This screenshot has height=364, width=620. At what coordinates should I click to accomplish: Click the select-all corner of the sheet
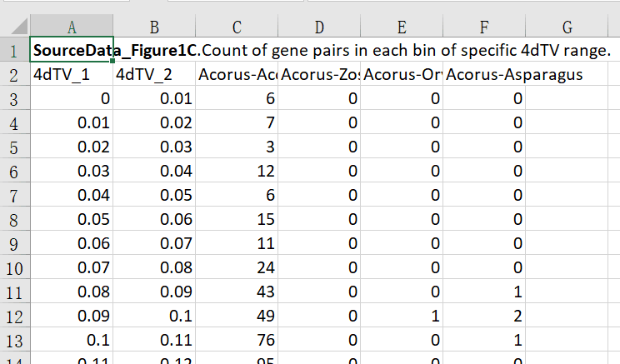(x=14, y=27)
